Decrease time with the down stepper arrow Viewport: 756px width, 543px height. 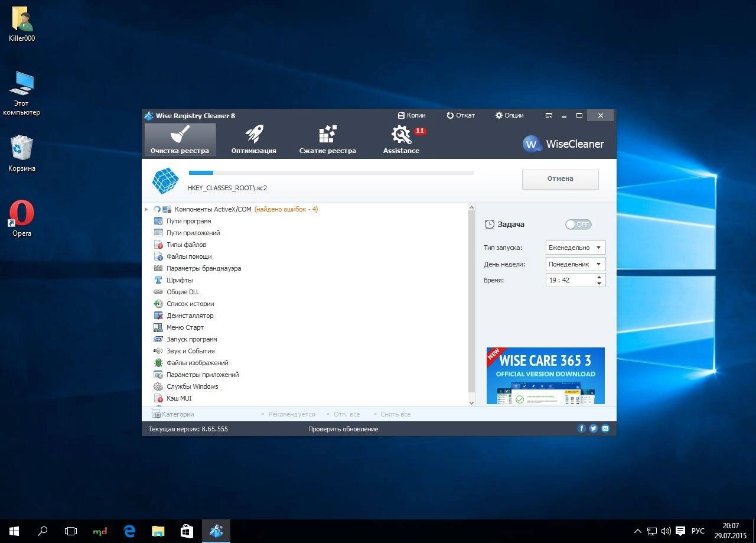[599, 284]
